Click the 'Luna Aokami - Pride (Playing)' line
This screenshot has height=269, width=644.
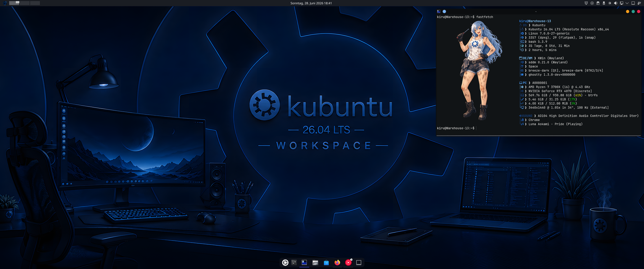click(555, 124)
